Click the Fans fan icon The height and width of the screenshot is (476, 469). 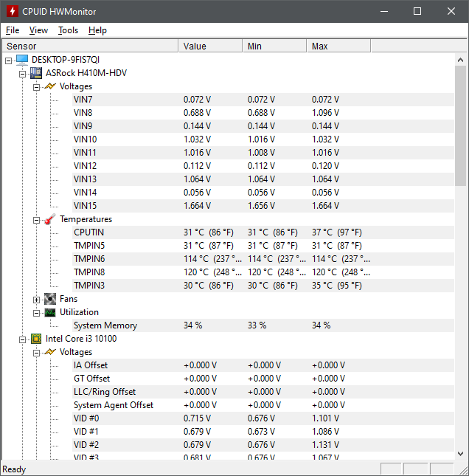[50, 299]
